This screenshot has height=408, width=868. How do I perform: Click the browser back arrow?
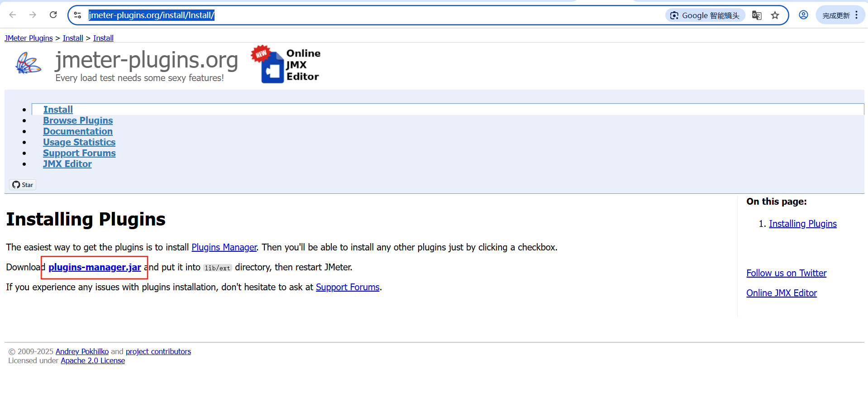[13, 15]
